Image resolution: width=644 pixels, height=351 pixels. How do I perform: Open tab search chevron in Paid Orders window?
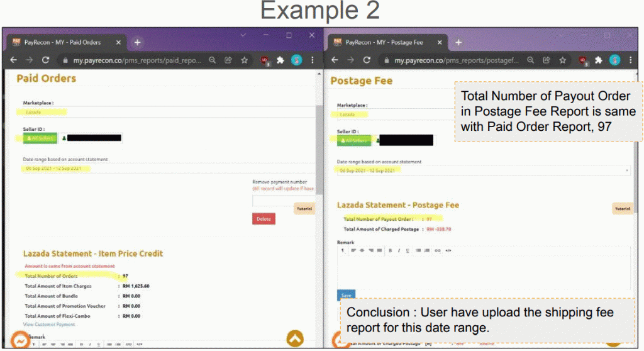pyautogui.click(x=243, y=35)
